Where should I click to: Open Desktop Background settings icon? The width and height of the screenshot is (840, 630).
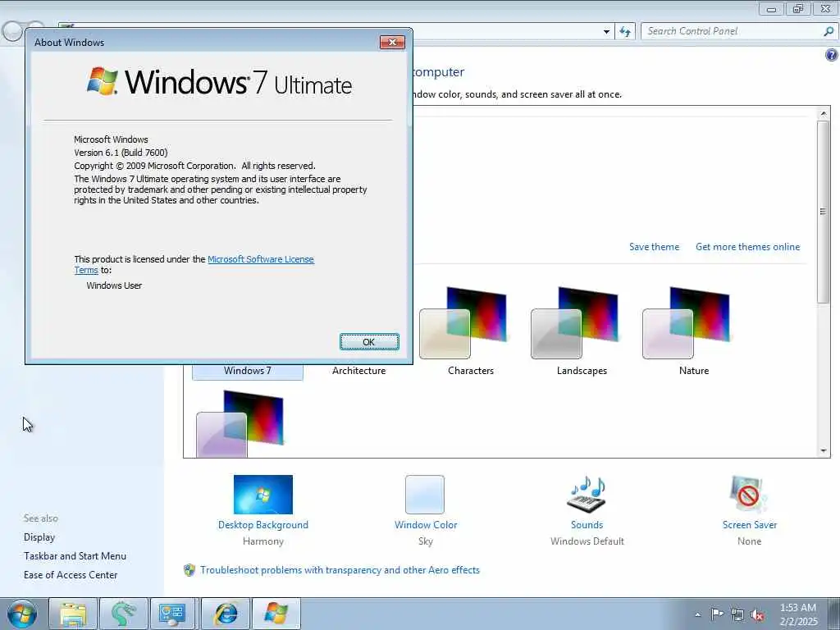(263, 495)
